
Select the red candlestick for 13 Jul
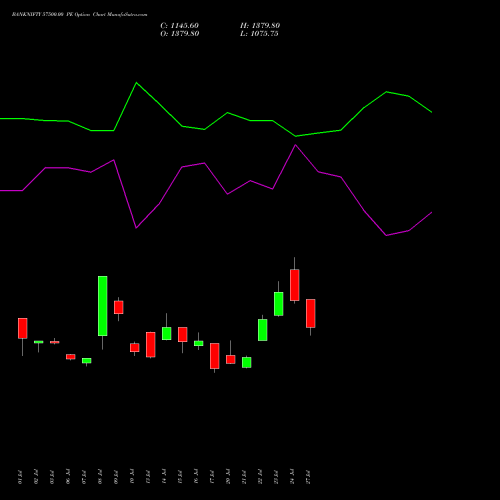click(x=151, y=345)
